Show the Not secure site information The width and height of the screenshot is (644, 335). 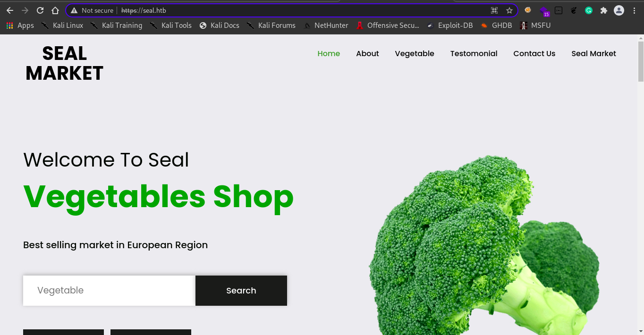click(92, 10)
